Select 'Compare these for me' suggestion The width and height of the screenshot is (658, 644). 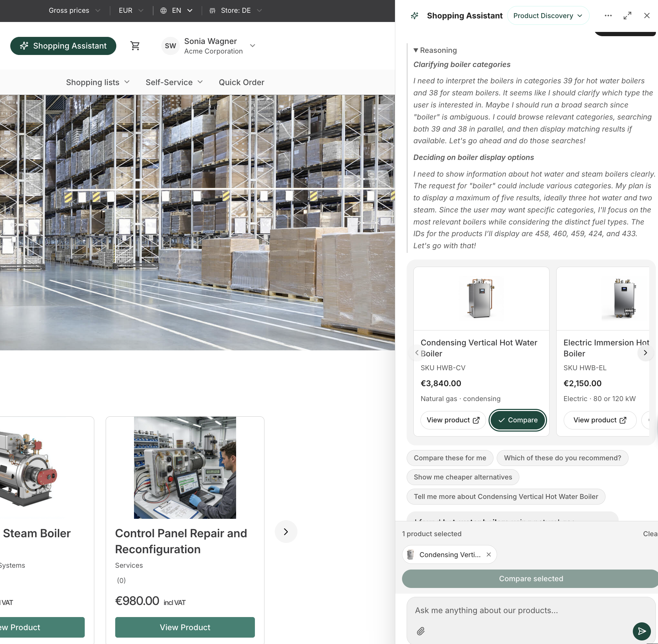coord(450,458)
